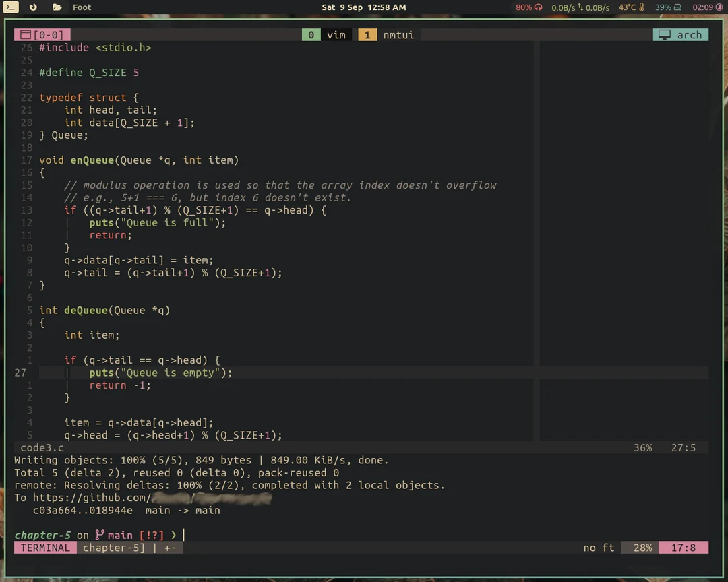Click the battery icon showing 80%
The width and height of the screenshot is (728, 582).
point(537,7)
